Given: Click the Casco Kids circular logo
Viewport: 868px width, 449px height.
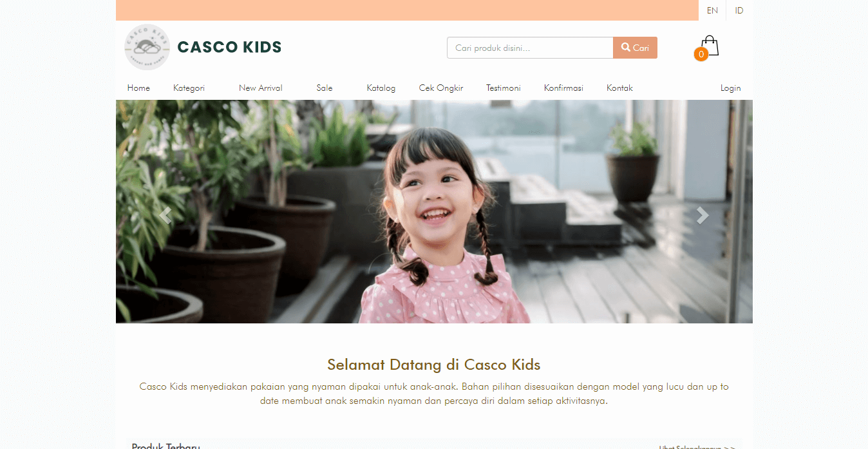Looking at the screenshot, I should point(147,47).
